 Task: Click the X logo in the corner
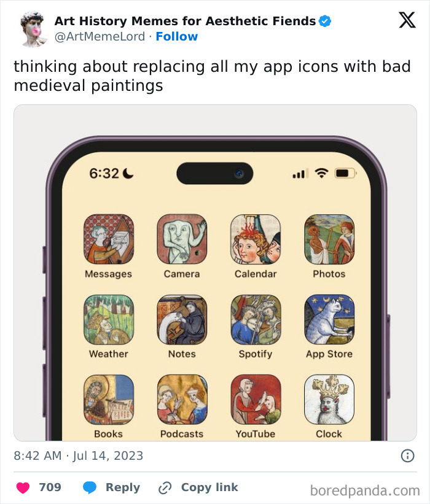click(406, 20)
